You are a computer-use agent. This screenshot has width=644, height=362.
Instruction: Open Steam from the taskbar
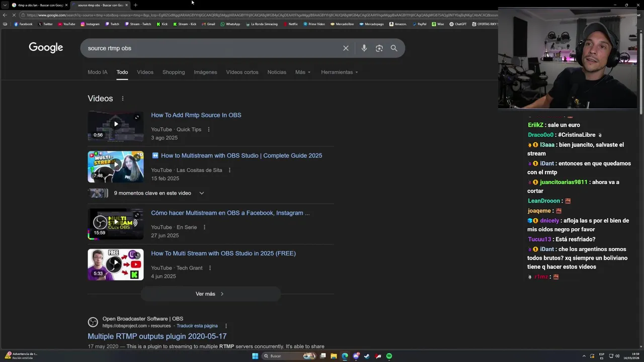(x=367, y=356)
